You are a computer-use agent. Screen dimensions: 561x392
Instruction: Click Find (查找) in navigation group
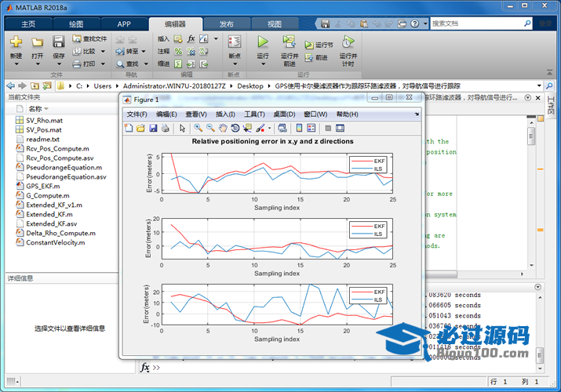click(x=128, y=64)
